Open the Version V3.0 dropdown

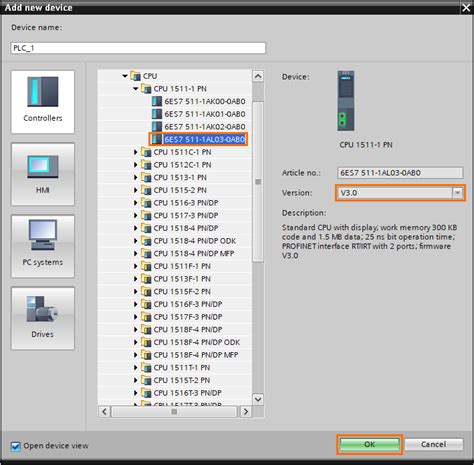point(457,193)
